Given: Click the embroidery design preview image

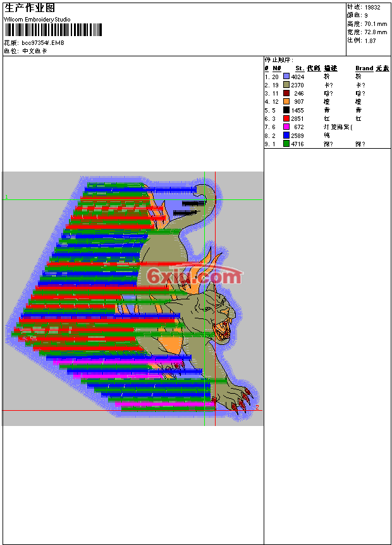Looking at the screenshot, I should tap(133, 299).
